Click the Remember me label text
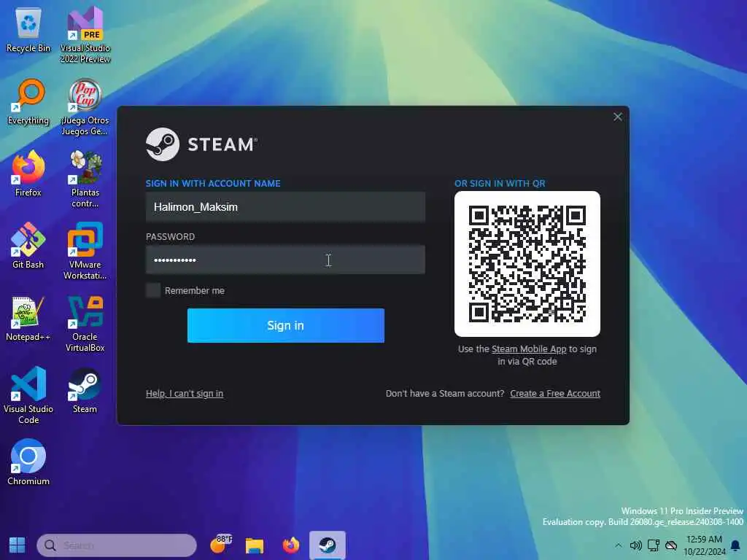Screen dimensions: 747x560 194,290
